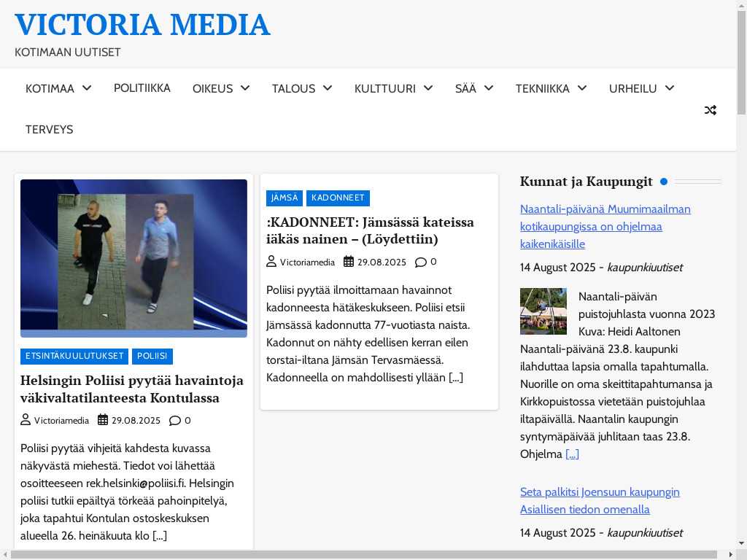Image resolution: width=747 pixels, height=560 pixels.
Task: Open the TALOUS menu item
Action: click(x=293, y=88)
